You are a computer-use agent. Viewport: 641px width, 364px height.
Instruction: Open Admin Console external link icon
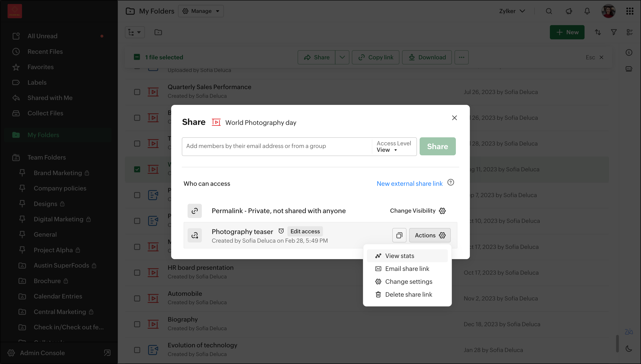coord(107,353)
